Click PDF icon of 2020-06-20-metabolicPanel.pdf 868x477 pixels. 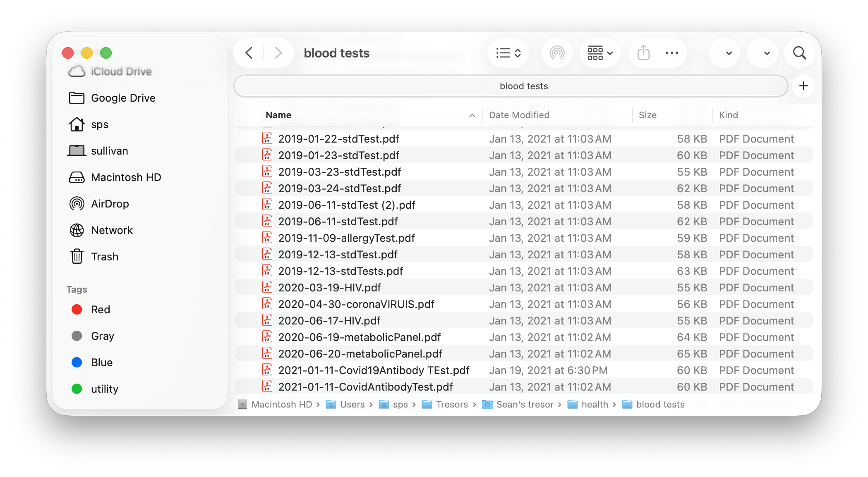267,353
